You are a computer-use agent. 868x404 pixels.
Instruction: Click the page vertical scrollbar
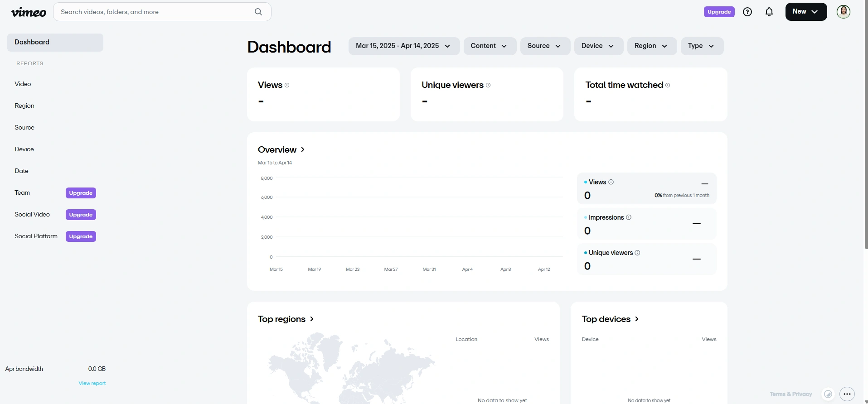(x=866, y=125)
